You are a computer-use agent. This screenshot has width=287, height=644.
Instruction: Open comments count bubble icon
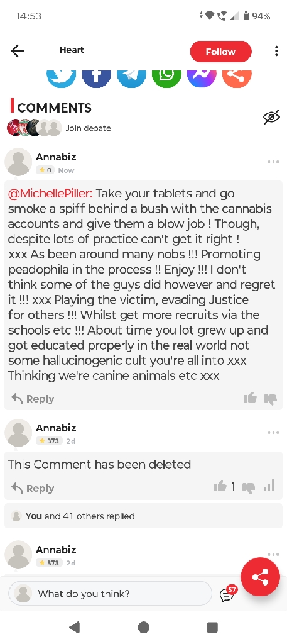click(228, 594)
